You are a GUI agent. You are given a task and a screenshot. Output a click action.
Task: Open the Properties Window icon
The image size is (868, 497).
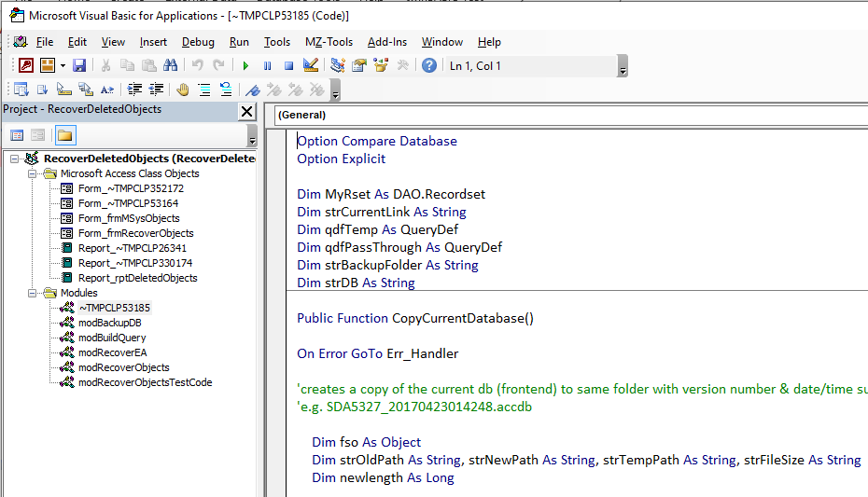coord(359,66)
